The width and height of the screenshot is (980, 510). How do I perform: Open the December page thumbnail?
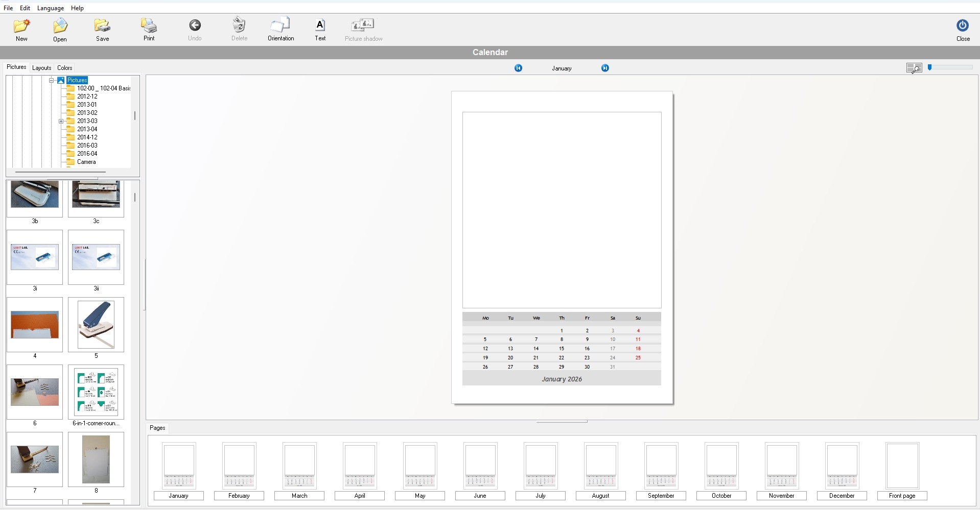842,466
